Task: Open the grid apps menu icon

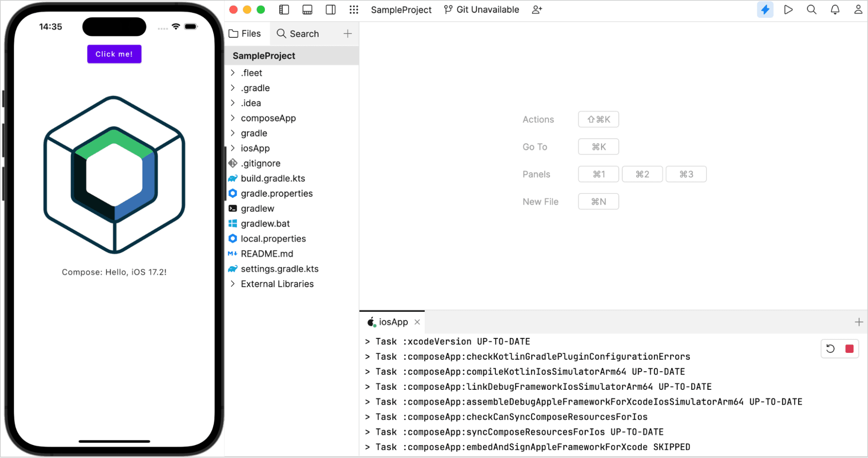Action: point(353,10)
